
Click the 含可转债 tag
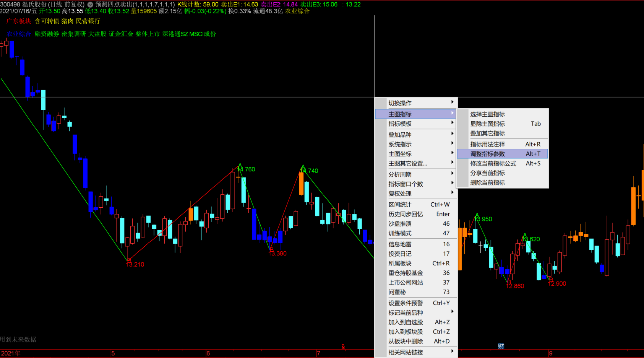click(x=47, y=21)
